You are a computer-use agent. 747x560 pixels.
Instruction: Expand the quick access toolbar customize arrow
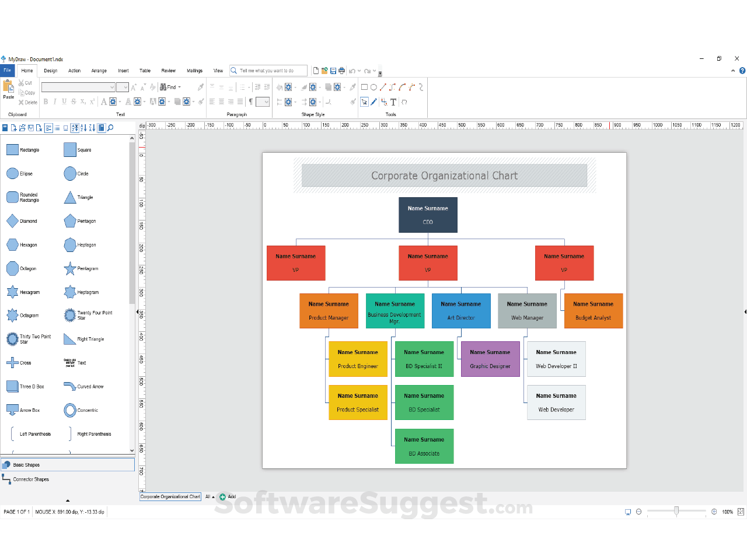380,73
